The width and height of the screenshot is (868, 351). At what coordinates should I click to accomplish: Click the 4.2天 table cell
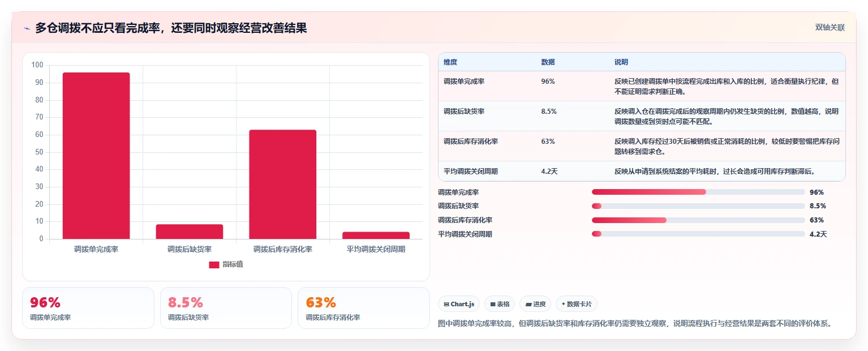pos(549,172)
